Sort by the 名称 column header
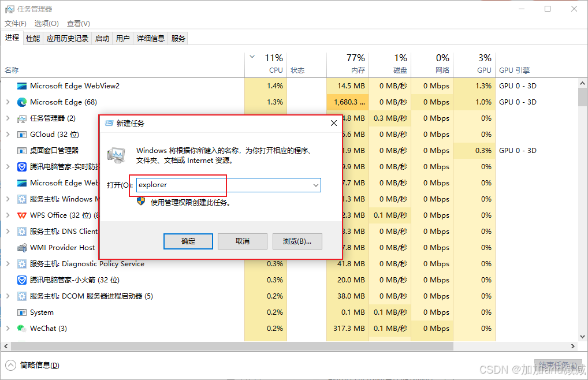 point(123,64)
